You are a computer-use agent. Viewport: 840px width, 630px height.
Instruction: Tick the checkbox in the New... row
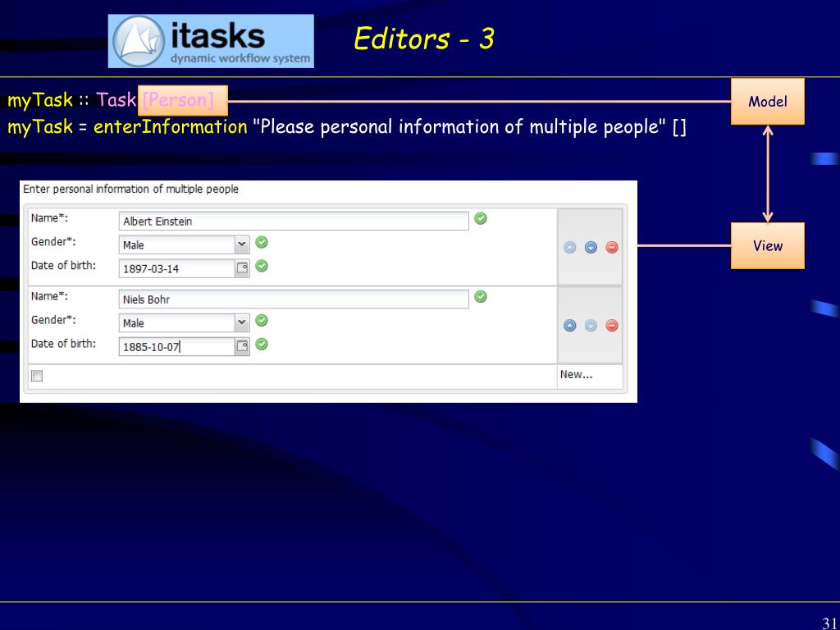point(37,376)
